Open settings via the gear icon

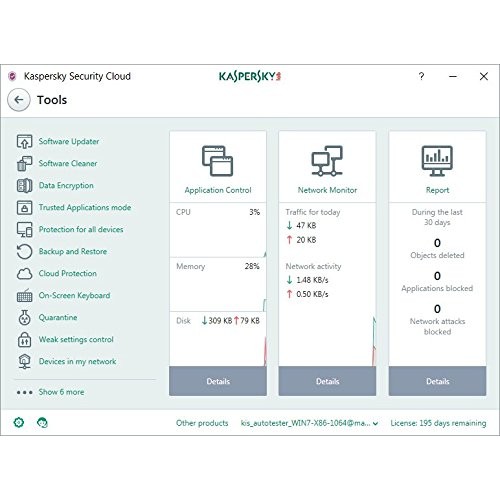tap(19, 423)
